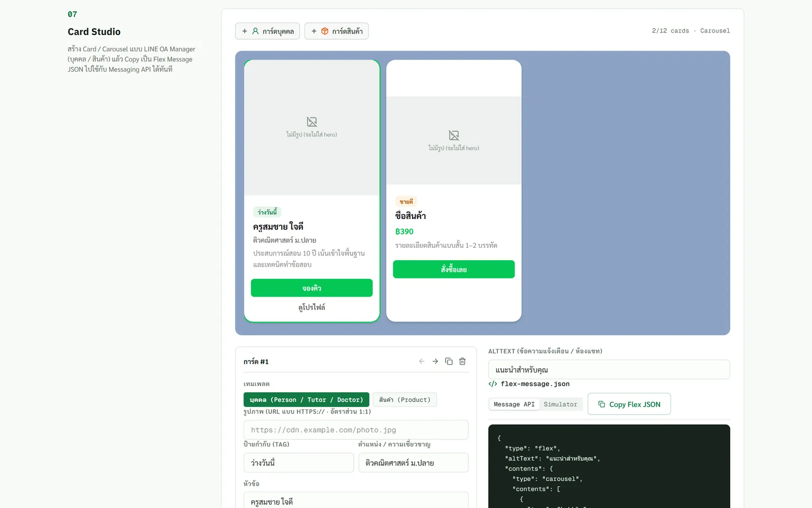This screenshot has width=812, height=508.
Task: Edit the altText field แนะนำสำหรับคุณ
Action: [x=609, y=370]
